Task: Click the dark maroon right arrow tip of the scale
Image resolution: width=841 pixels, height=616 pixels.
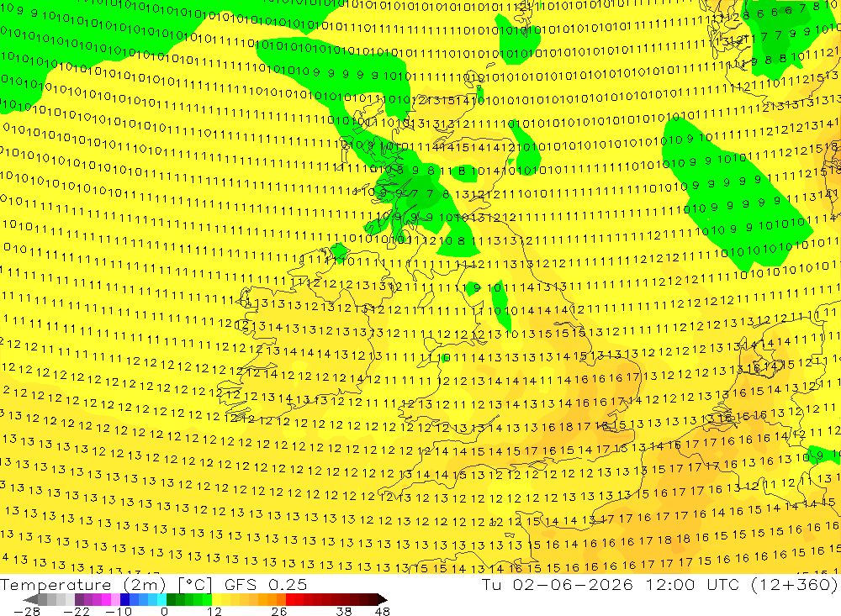Action: coord(382,599)
